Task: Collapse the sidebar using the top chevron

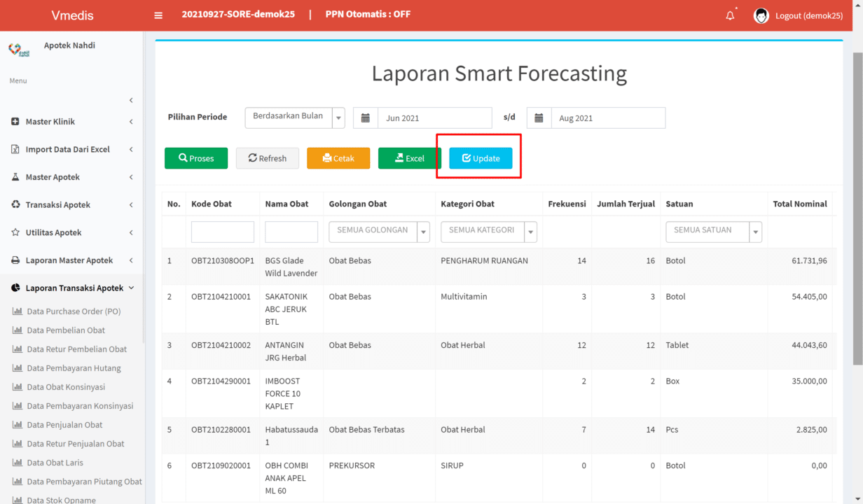Action: (131, 101)
